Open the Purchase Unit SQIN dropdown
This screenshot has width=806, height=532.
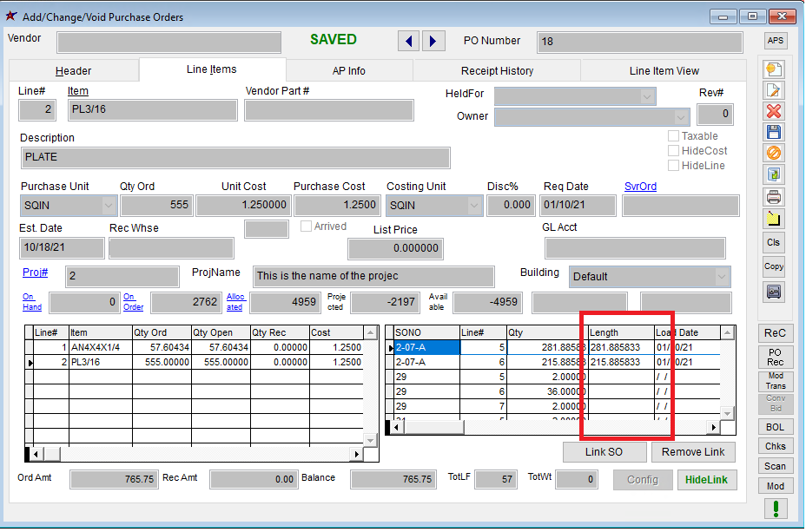109,206
